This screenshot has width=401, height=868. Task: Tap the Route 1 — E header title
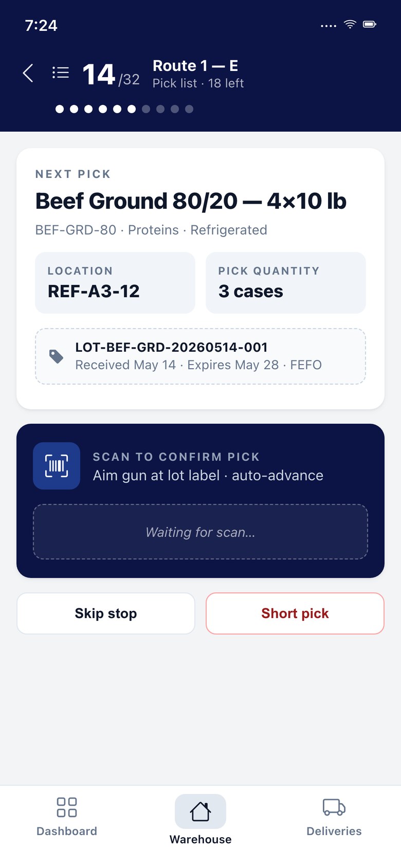pyautogui.click(x=195, y=66)
